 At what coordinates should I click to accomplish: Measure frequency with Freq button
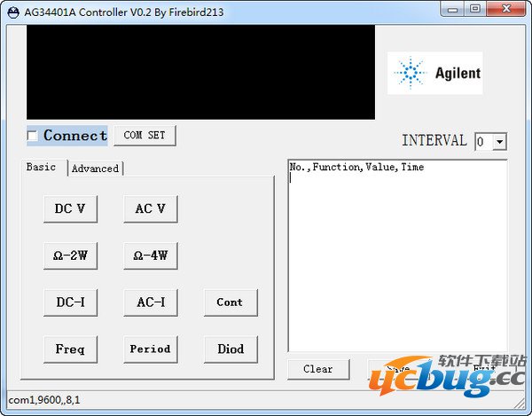(x=70, y=349)
